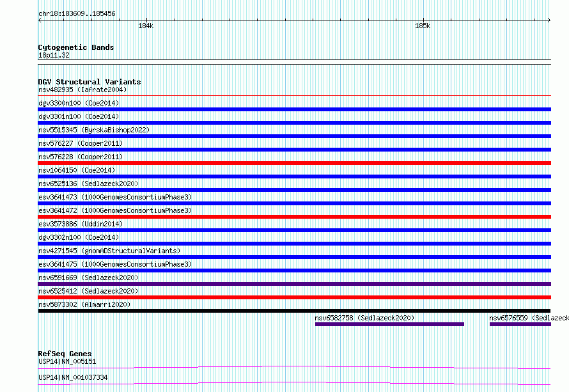The image size is (569, 392).
Task: Click the nsv6591669 (Sedlazeck2020) label
Action: tap(88, 278)
